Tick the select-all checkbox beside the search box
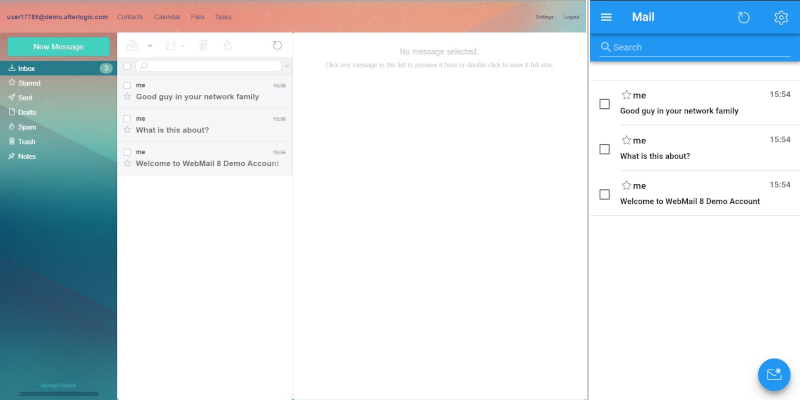The height and width of the screenshot is (400, 800). pyautogui.click(x=127, y=66)
